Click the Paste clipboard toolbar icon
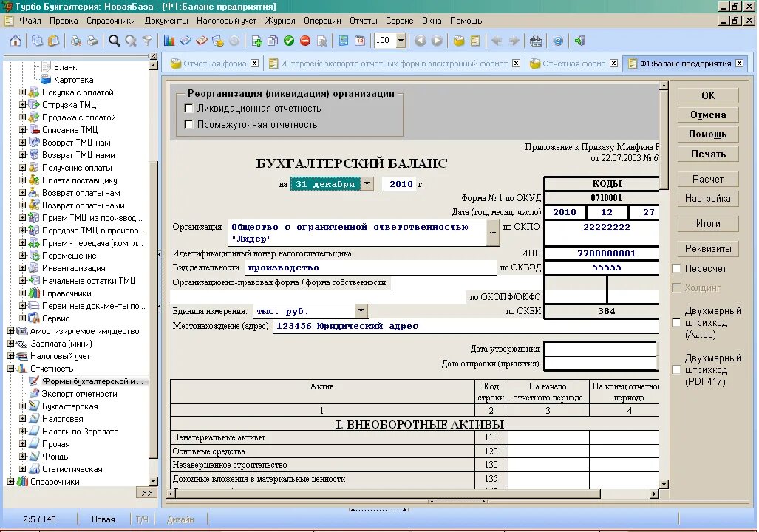The image size is (759, 532). click(53, 41)
